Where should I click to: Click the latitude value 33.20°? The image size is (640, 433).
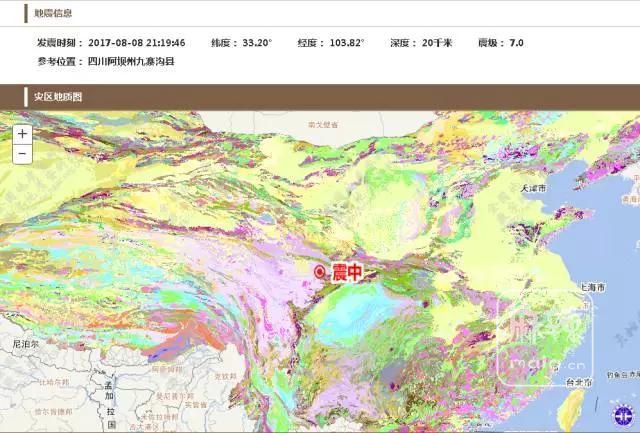[x=255, y=43]
